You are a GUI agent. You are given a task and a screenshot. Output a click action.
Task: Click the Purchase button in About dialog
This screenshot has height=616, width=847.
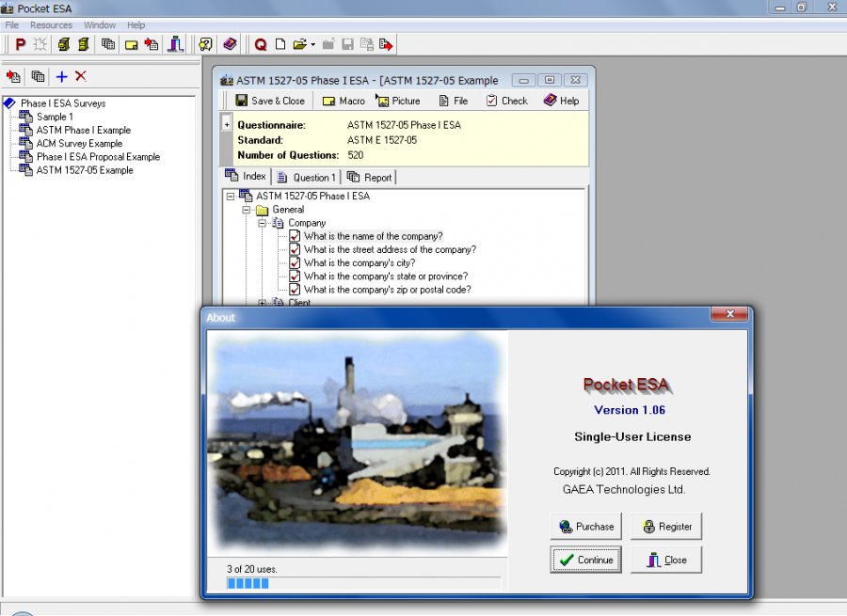click(x=586, y=527)
